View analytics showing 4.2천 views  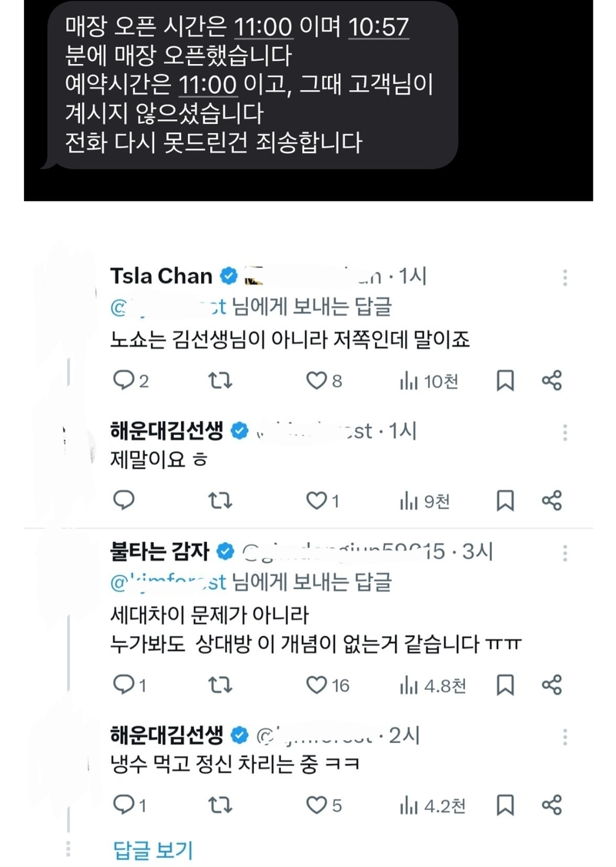(433, 806)
